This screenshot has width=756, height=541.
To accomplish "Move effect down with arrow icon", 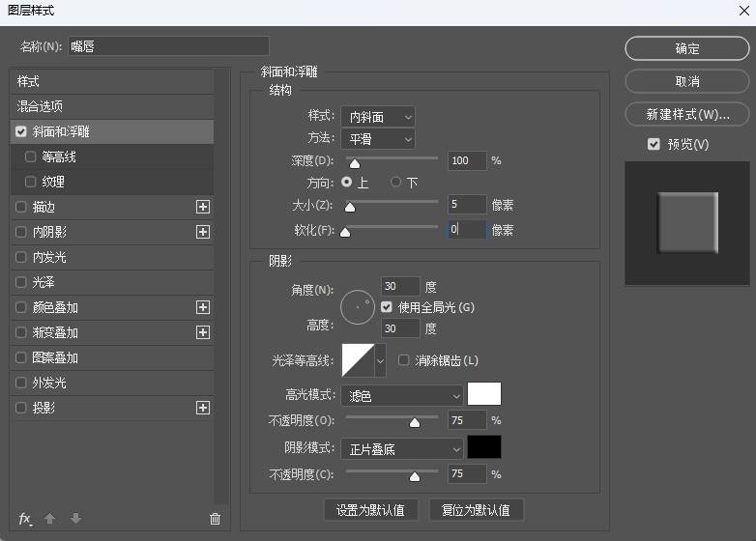I will coord(75,519).
